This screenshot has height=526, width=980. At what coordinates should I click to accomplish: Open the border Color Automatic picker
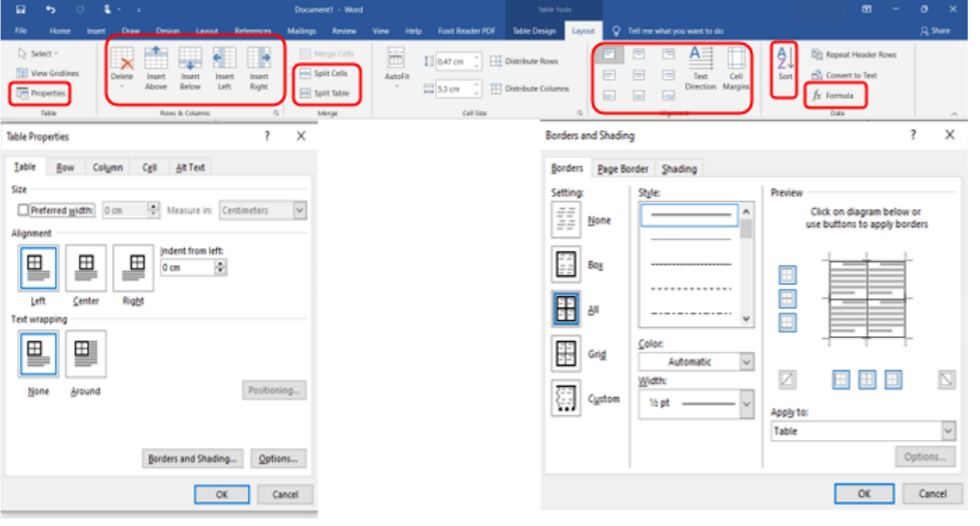click(696, 362)
